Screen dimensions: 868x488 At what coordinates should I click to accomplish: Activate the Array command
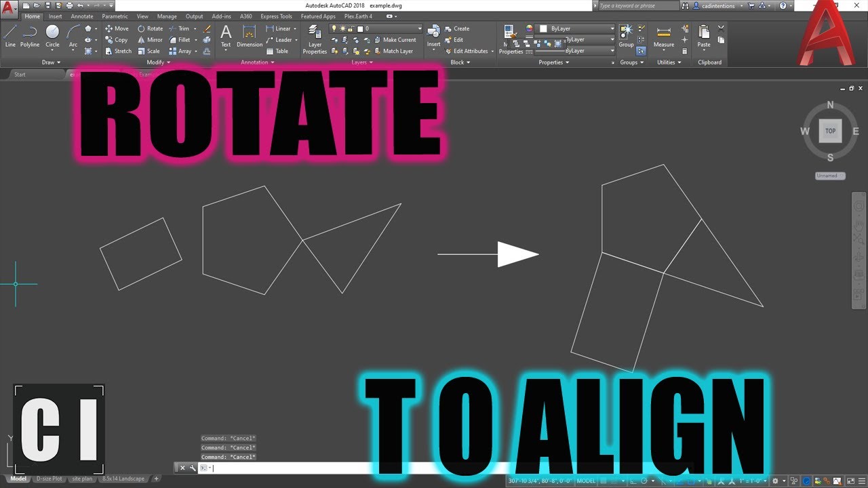tap(180, 51)
